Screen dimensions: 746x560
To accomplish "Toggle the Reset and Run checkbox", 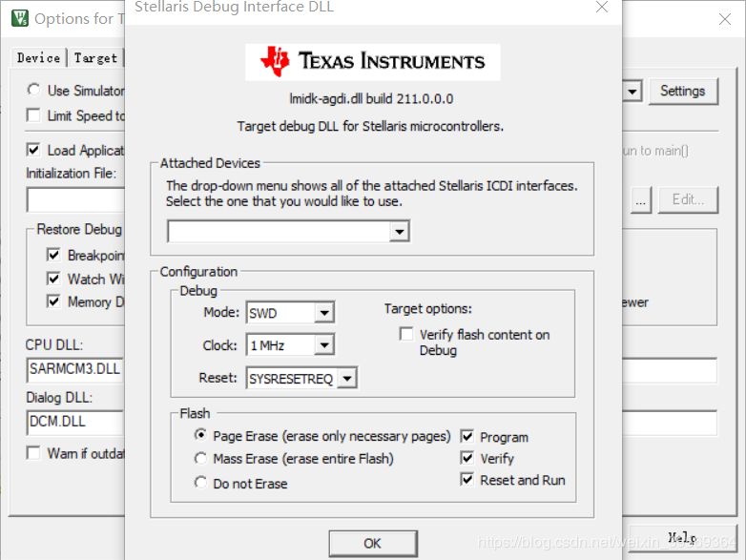I will (467, 479).
